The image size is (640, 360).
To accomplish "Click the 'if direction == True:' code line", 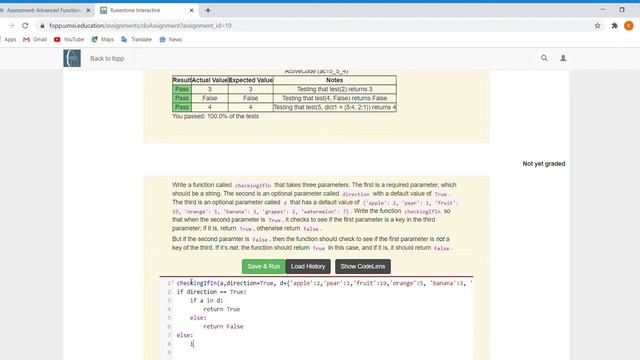I will 211,292.
